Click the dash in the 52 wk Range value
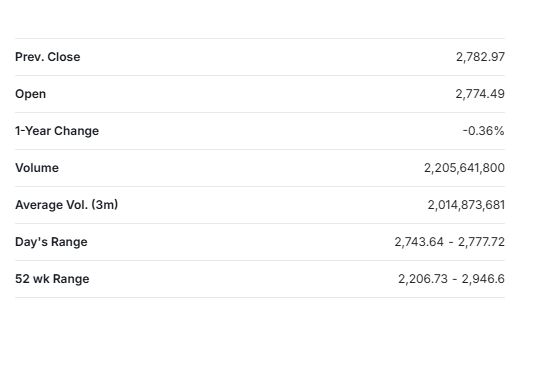Viewport: 537px width, 367px height. pos(454,279)
